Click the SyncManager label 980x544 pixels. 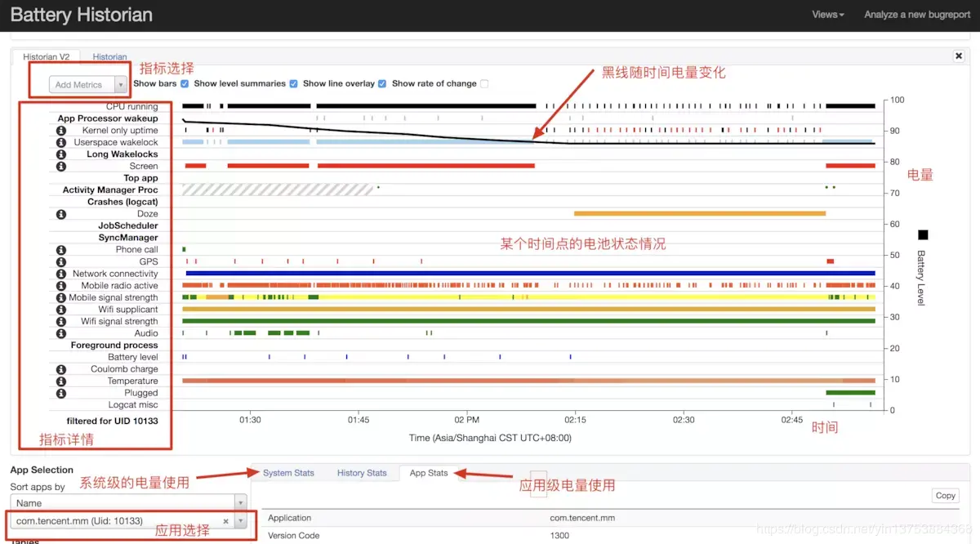tap(128, 238)
